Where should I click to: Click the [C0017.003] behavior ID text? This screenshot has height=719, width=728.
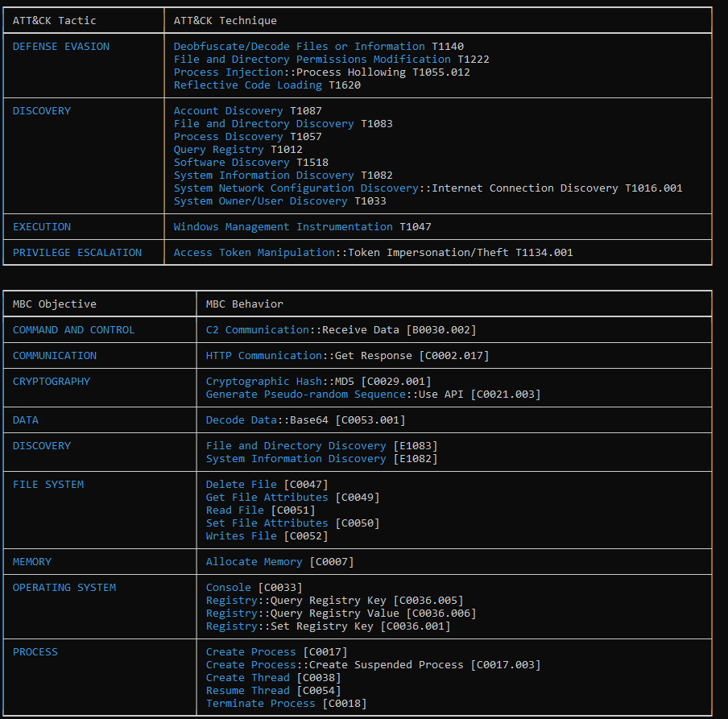click(506, 665)
